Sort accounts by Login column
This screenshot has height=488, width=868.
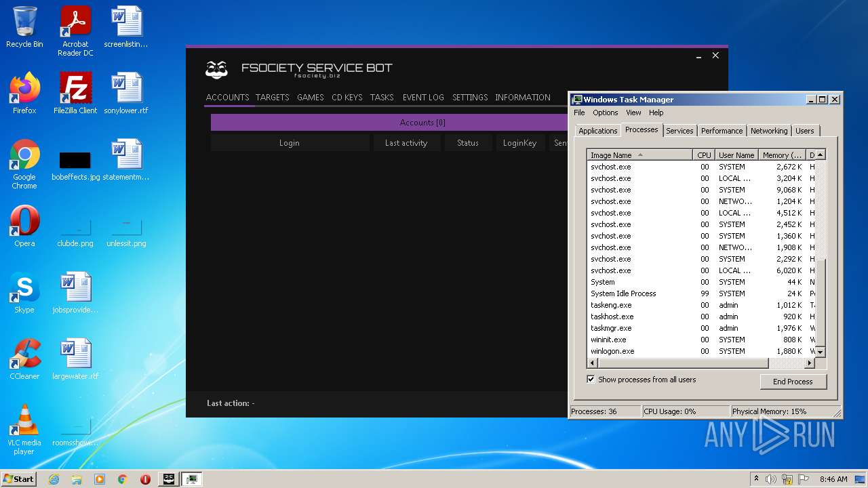pyautogui.click(x=290, y=143)
